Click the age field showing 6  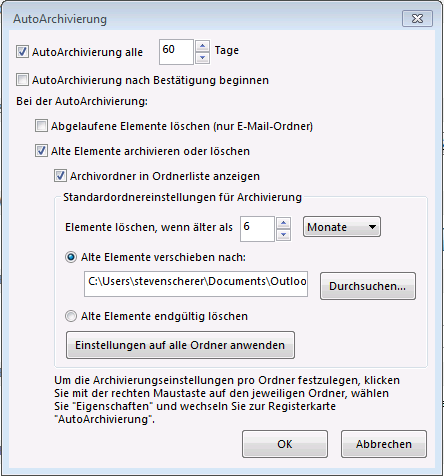pos(257,229)
